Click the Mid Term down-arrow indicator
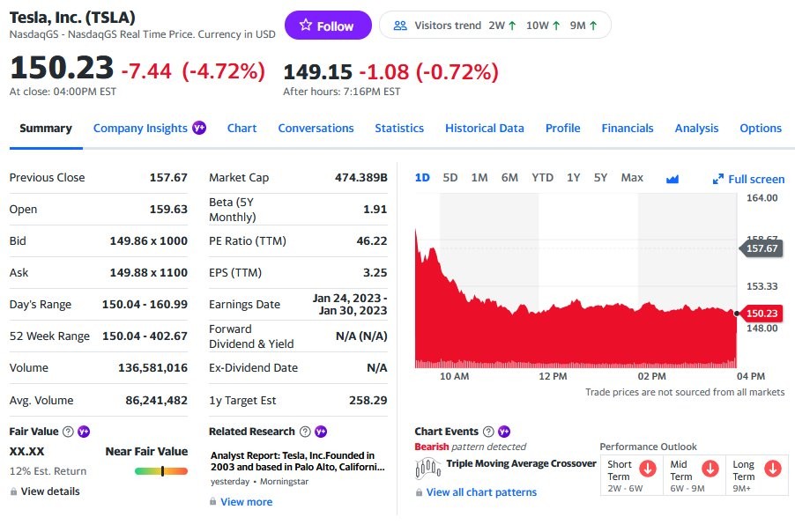The height and width of the screenshot is (532, 795). pyautogui.click(x=710, y=468)
